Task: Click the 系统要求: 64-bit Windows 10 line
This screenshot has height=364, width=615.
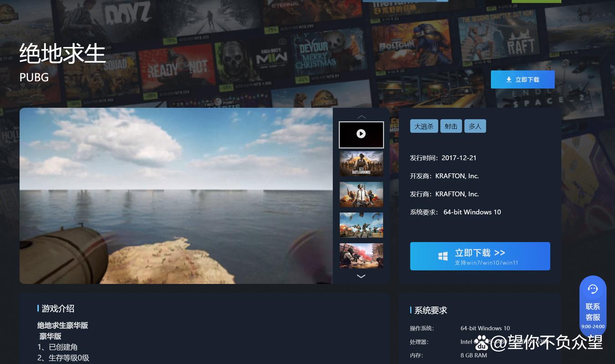Action: (x=455, y=212)
